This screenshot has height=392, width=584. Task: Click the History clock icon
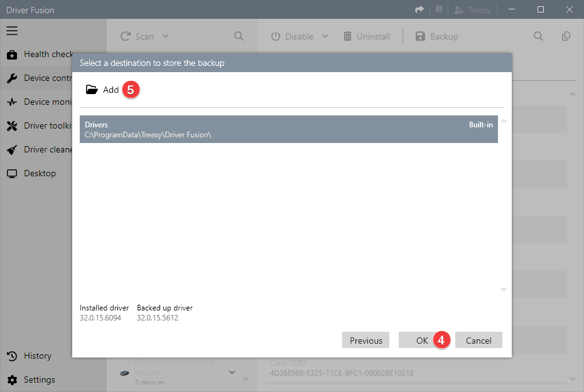pyautogui.click(x=12, y=356)
